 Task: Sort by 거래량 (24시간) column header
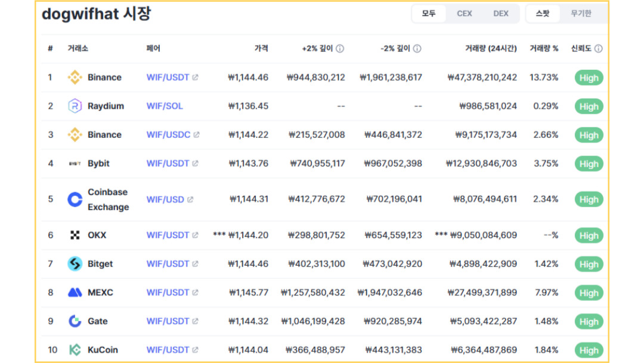point(491,48)
